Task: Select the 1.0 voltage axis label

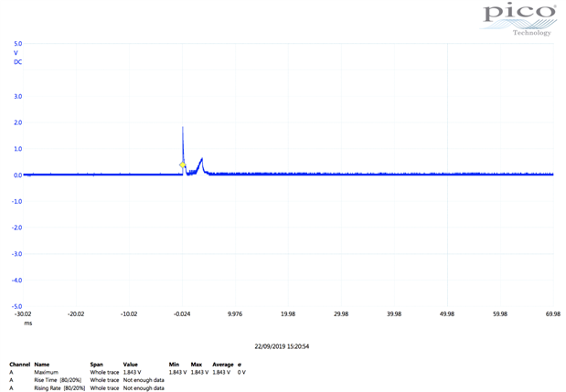Action: 18,149
